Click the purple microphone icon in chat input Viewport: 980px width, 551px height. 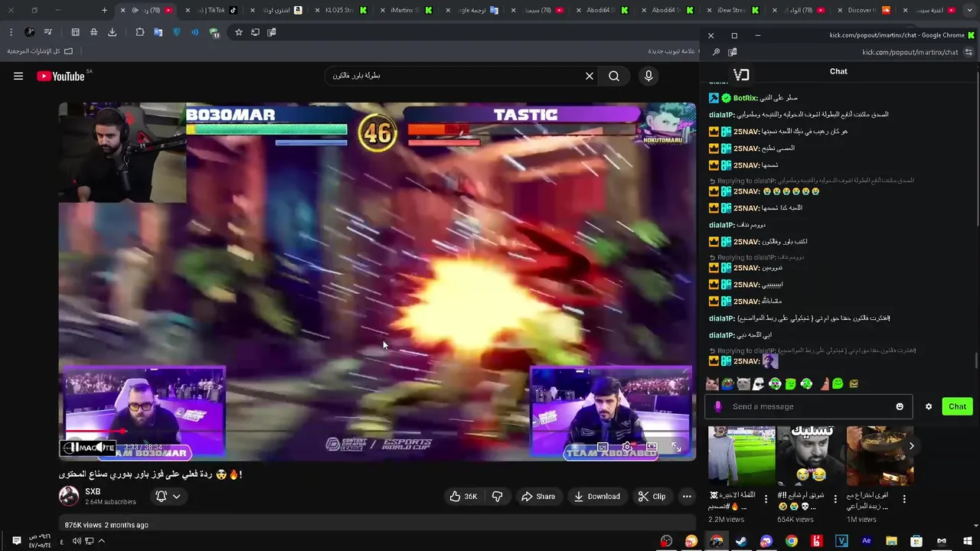point(717,406)
